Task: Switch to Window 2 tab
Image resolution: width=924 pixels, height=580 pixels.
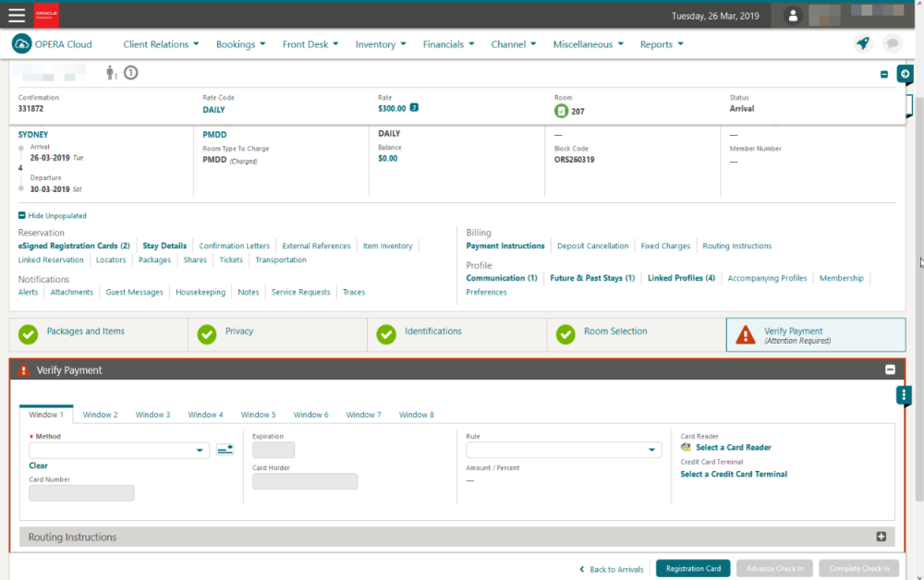Action: tap(100, 415)
